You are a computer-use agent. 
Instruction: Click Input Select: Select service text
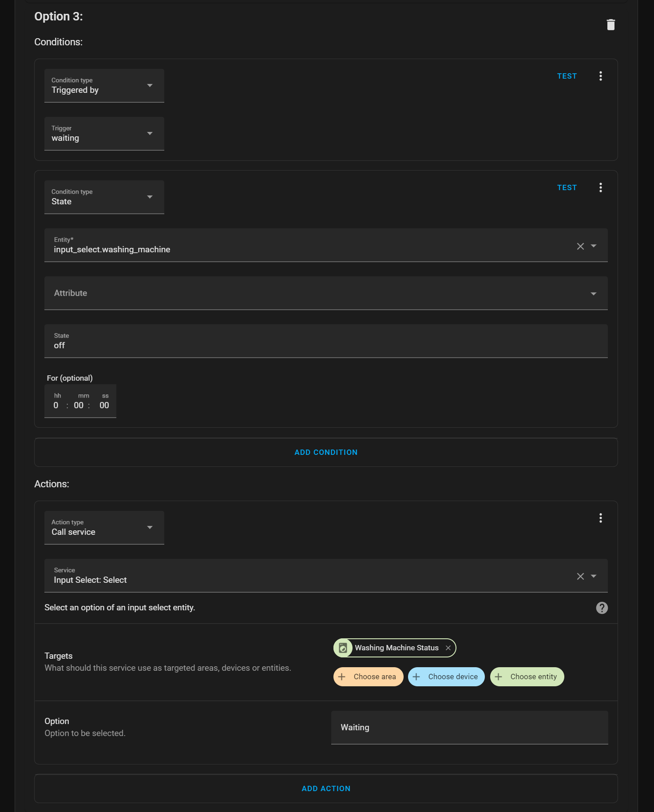point(90,580)
